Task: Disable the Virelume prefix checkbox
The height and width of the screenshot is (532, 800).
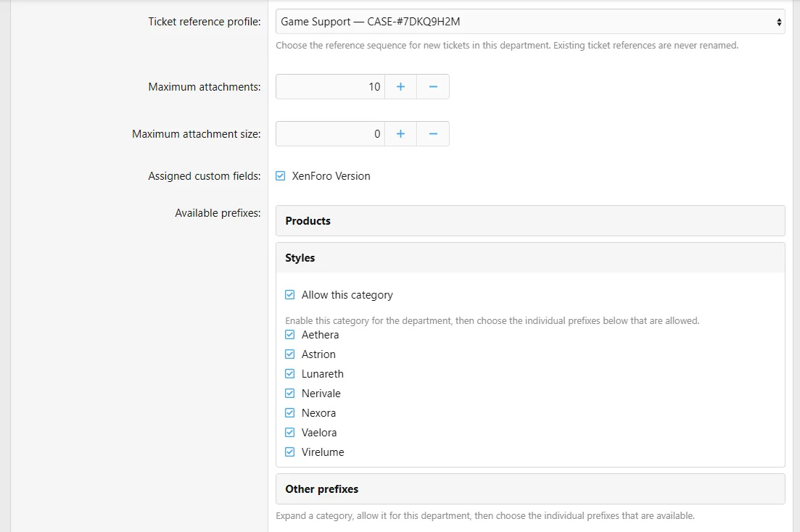Action: (x=290, y=452)
